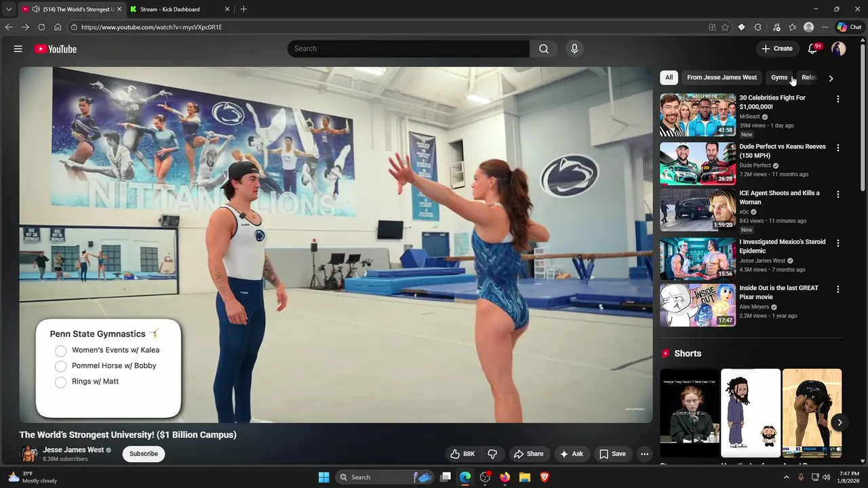Open the YouTube account avatar menu
Viewport: 868px width, 488px height.
point(839,49)
